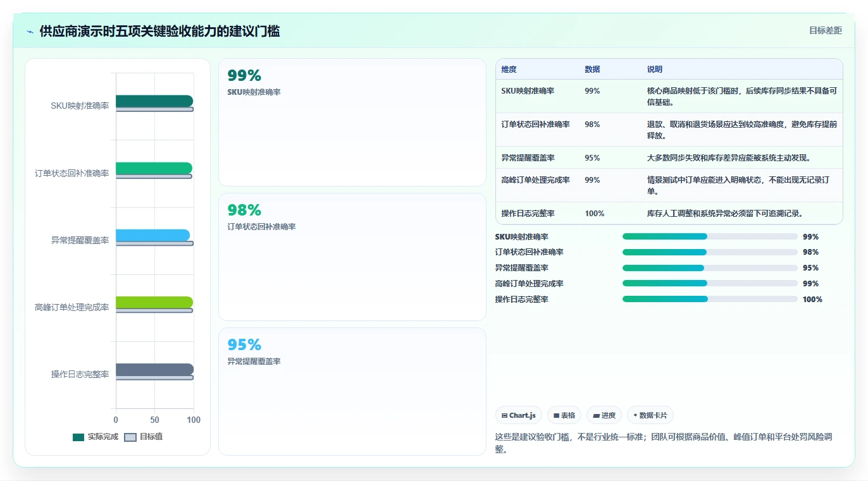The width and height of the screenshot is (868, 481).
Task: Click the 高峰订单处理完成率 chart axis label
Action: pos(71,307)
